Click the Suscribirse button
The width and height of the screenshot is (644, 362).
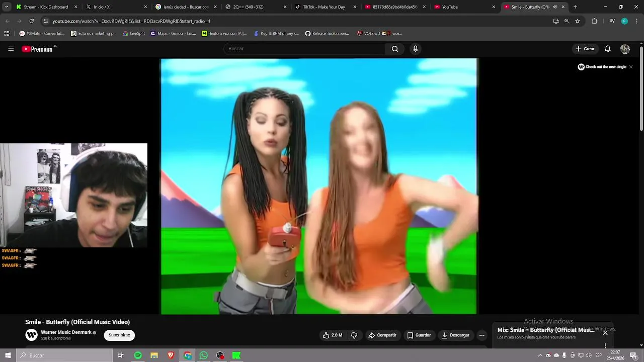coord(119,335)
